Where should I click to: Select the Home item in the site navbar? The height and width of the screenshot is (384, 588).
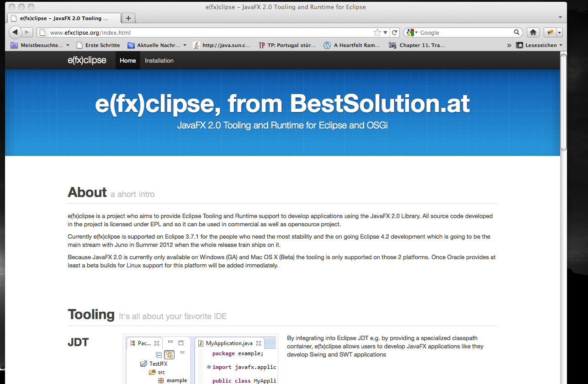click(x=127, y=60)
